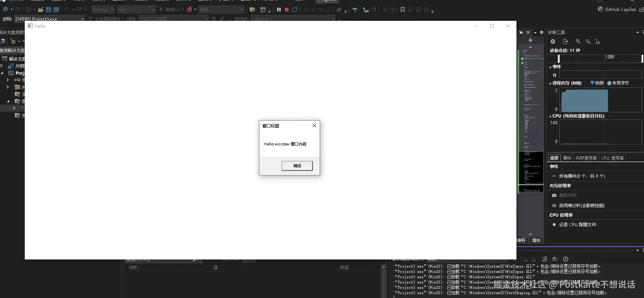644x298 pixels.
Task: Open the 诊断工具 window options dropdown
Action: (638, 32)
